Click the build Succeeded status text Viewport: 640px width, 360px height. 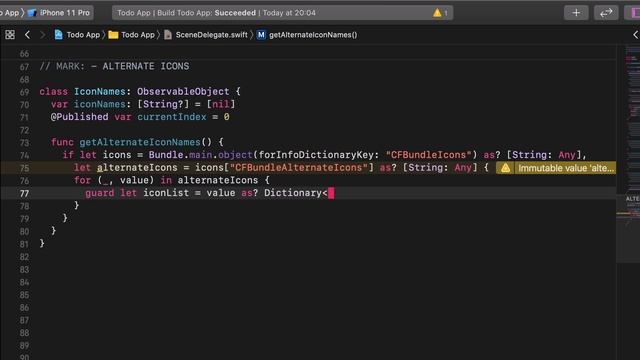click(x=235, y=13)
